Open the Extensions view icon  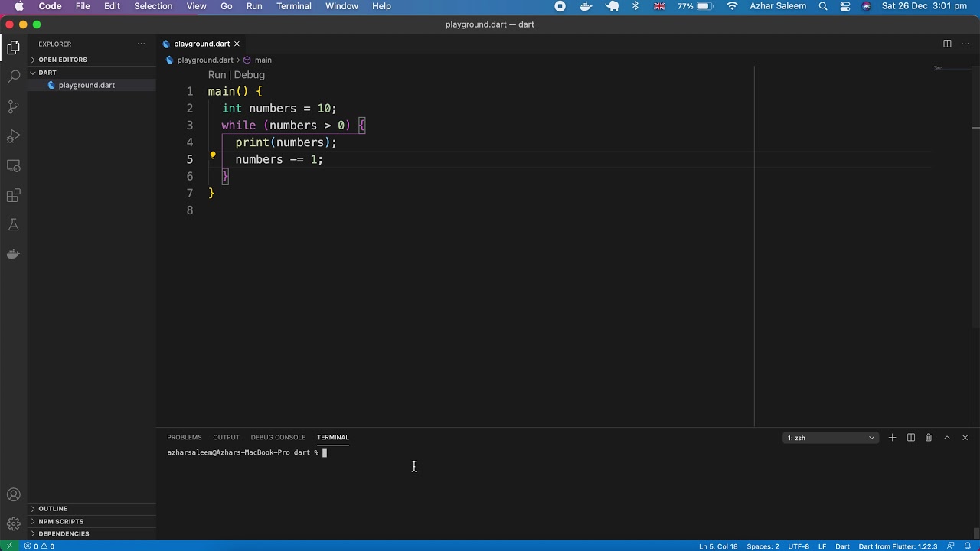(x=13, y=196)
